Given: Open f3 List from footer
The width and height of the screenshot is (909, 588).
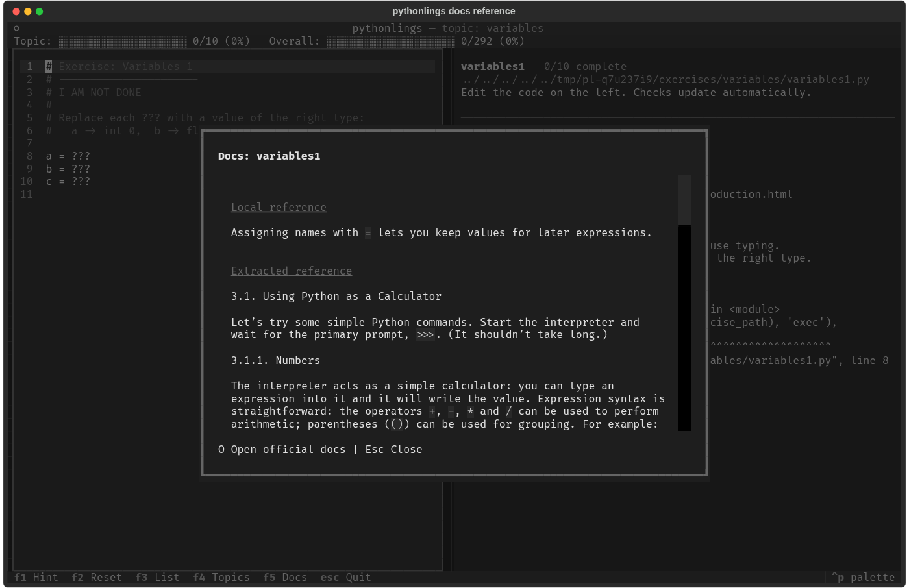Looking at the screenshot, I should coord(157,577).
